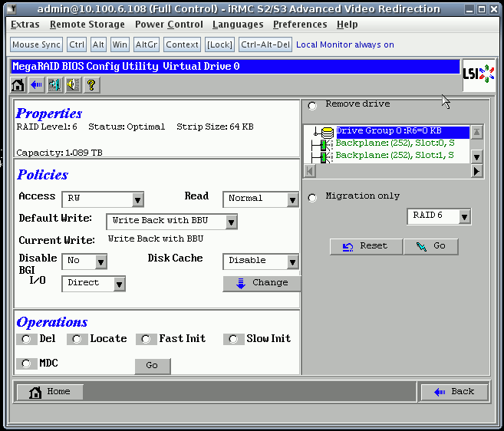Click the Operations Go button

click(x=153, y=366)
